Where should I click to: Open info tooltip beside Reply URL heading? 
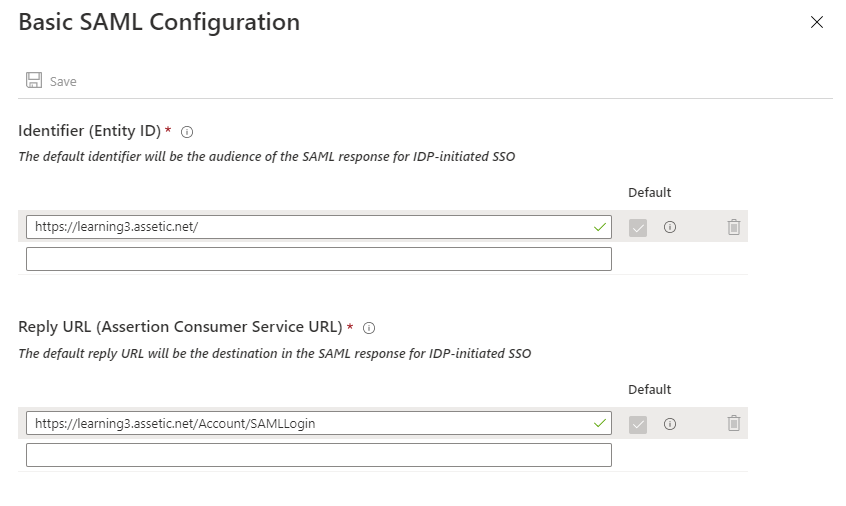click(369, 328)
